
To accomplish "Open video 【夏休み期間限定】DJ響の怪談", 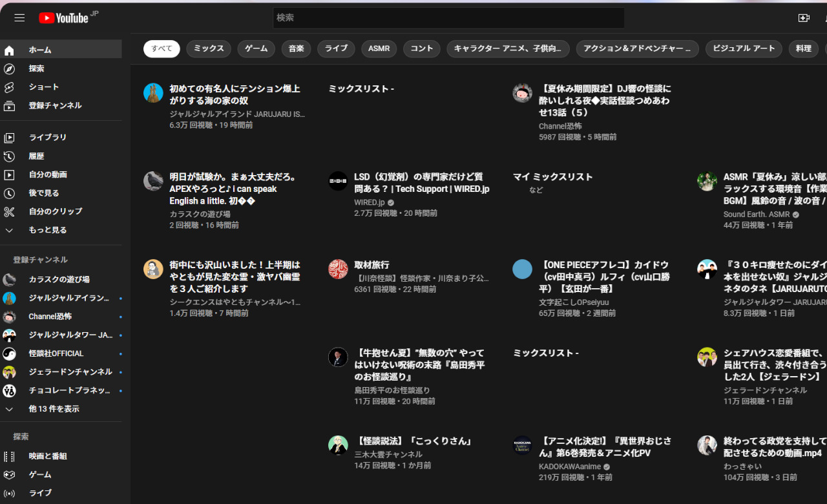I will 605,100.
